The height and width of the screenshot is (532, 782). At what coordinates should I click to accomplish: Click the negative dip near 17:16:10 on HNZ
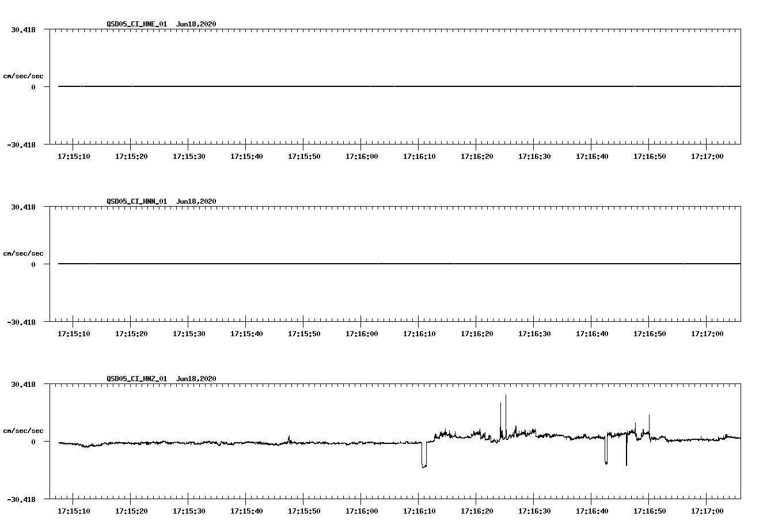pyautogui.click(x=424, y=455)
